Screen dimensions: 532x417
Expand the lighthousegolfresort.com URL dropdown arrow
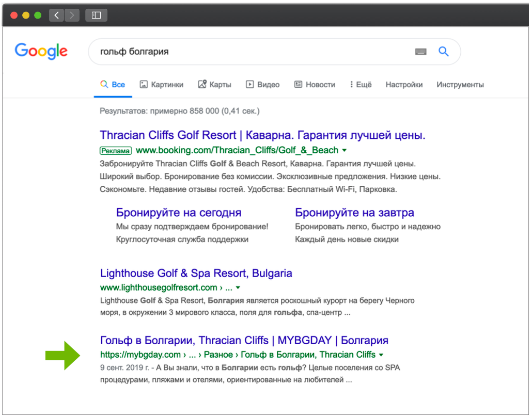238,288
